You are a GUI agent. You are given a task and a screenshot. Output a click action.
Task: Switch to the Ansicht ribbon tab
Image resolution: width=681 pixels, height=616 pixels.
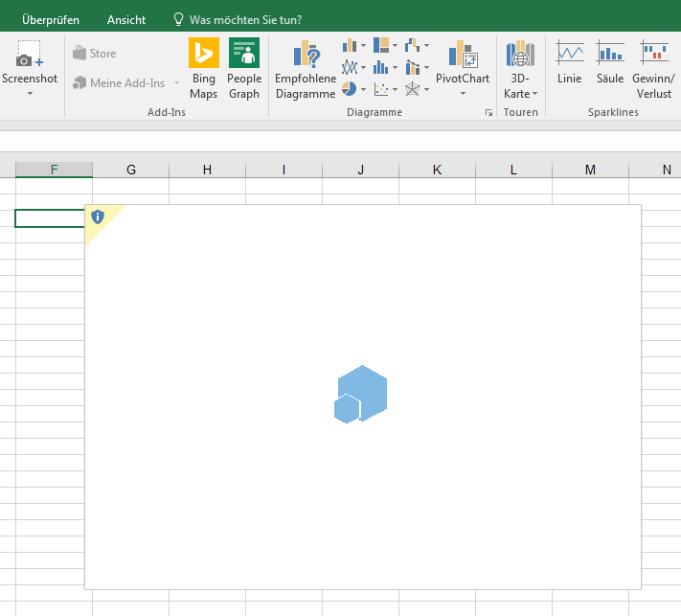click(x=126, y=19)
